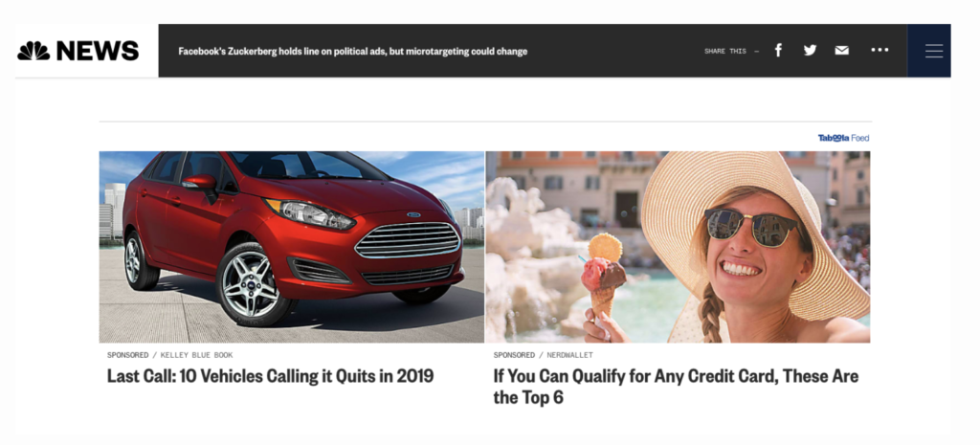Viewport: 980px width, 445px height.
Task: Click Sponsored Kelley Blue Book label
Action: 169,355
